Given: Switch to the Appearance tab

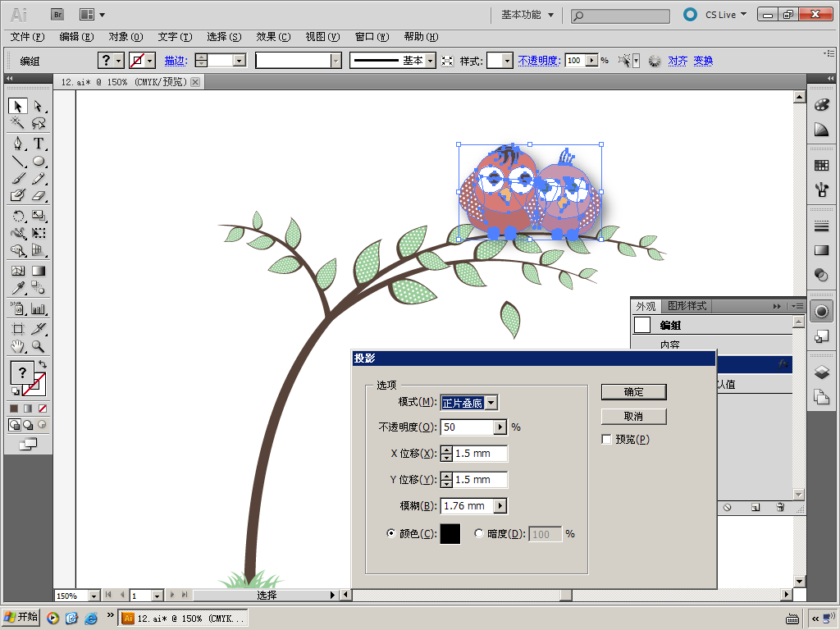Looking at the screenshot, I should (646, 306).
